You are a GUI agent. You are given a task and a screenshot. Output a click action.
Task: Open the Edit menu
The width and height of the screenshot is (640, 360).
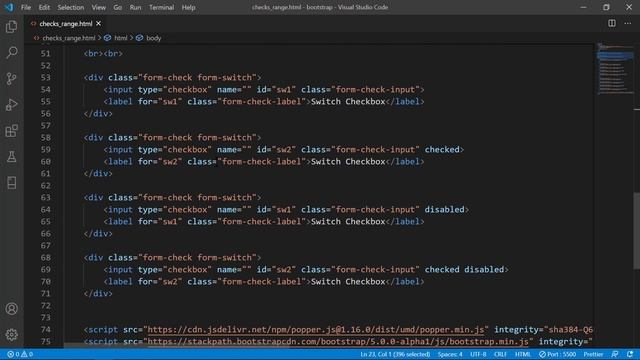pyautogui.click(x=44, y=7)
